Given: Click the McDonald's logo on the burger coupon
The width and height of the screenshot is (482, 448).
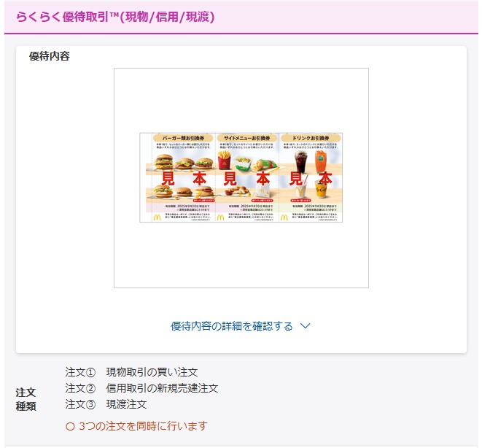Looking at the screenshot, I should (x=157, y=217).
